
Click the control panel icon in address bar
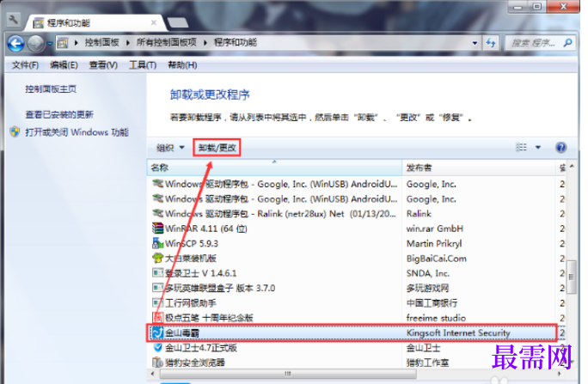coord(63,43)
